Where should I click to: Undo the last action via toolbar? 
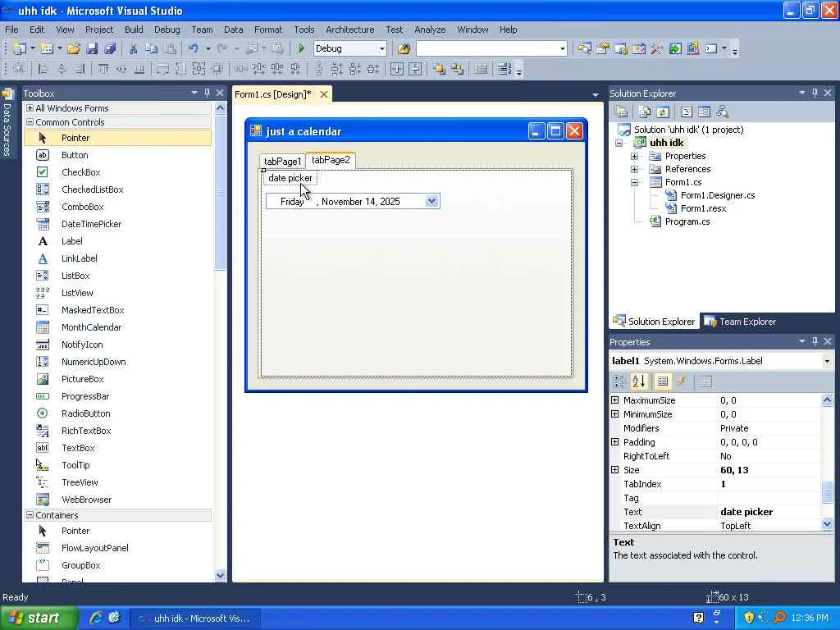[x=193, y=48]
